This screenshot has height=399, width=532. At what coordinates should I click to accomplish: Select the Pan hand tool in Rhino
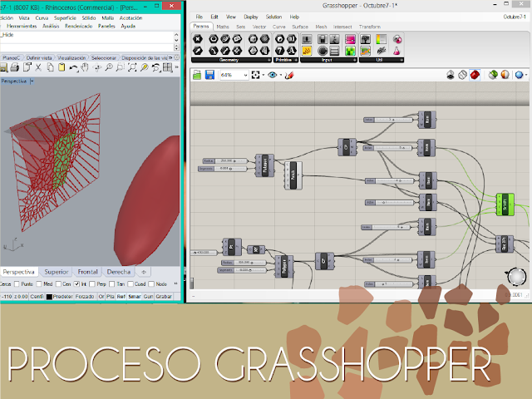85,67
